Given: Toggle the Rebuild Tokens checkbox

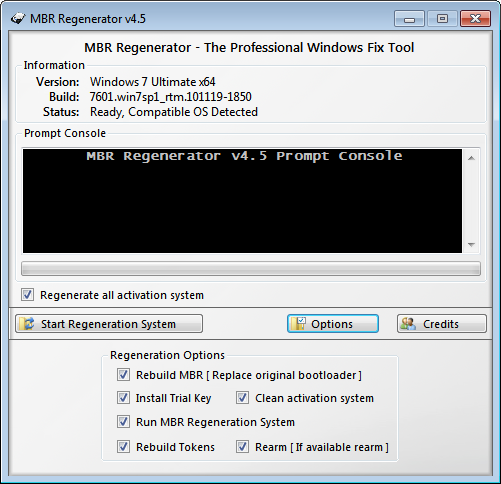Looking at the screenshot, I should 123,447.
